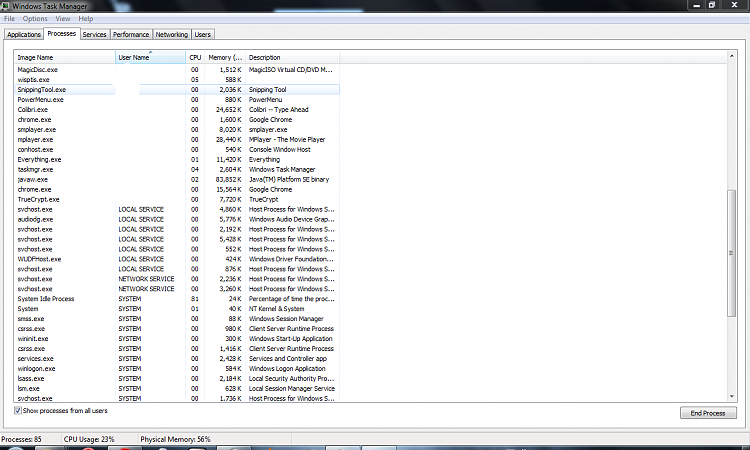This screenshot has width=750, height=450.
Task: Select the Processes tab
Action: pyautogui.click(x=62, y=33)
